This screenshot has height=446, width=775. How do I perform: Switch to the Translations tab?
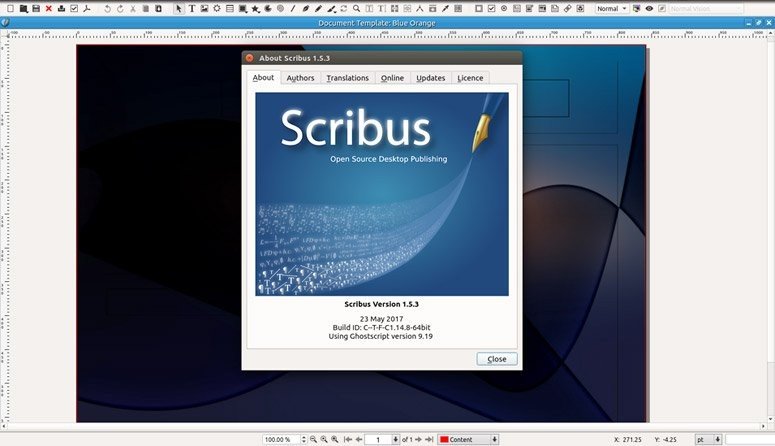click(x=347, y=78)
